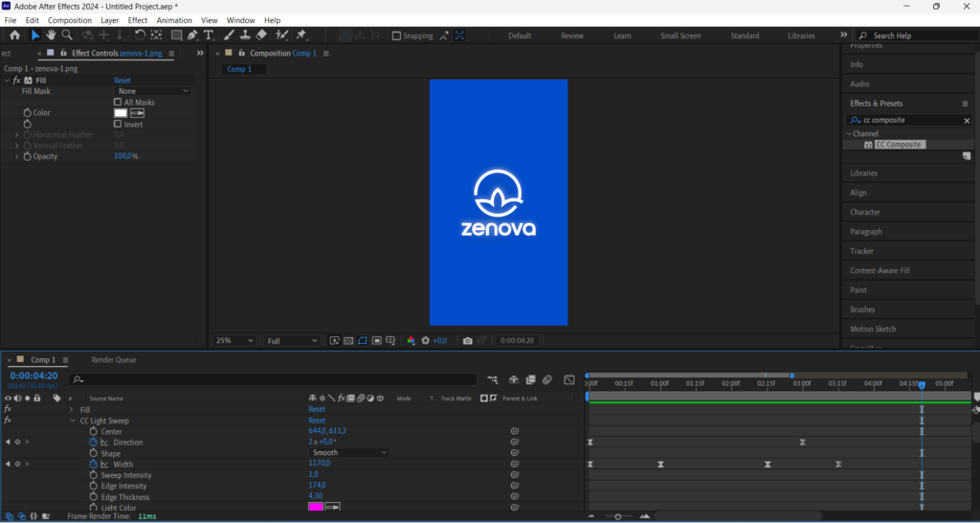Toggle the Center property stopwatch

point(93,432)
